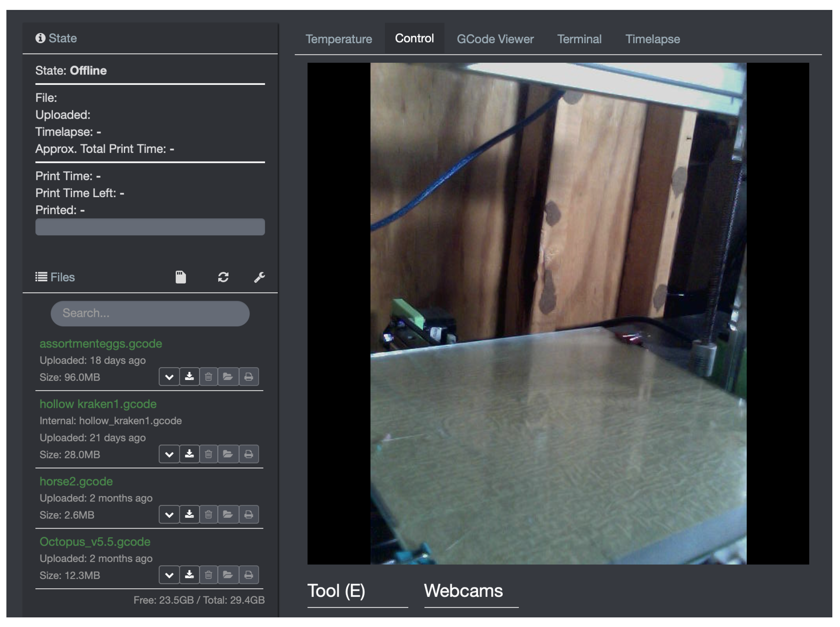Screen dimensions: 840x627
Task: Delete hollow kraken1.gcode with trash icon
Action: [208, 454]
